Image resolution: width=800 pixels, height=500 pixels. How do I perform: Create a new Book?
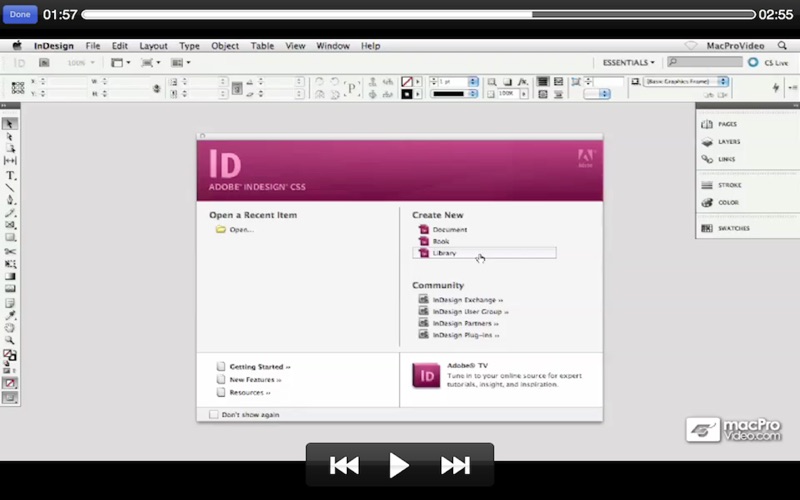tap(434, 241)
